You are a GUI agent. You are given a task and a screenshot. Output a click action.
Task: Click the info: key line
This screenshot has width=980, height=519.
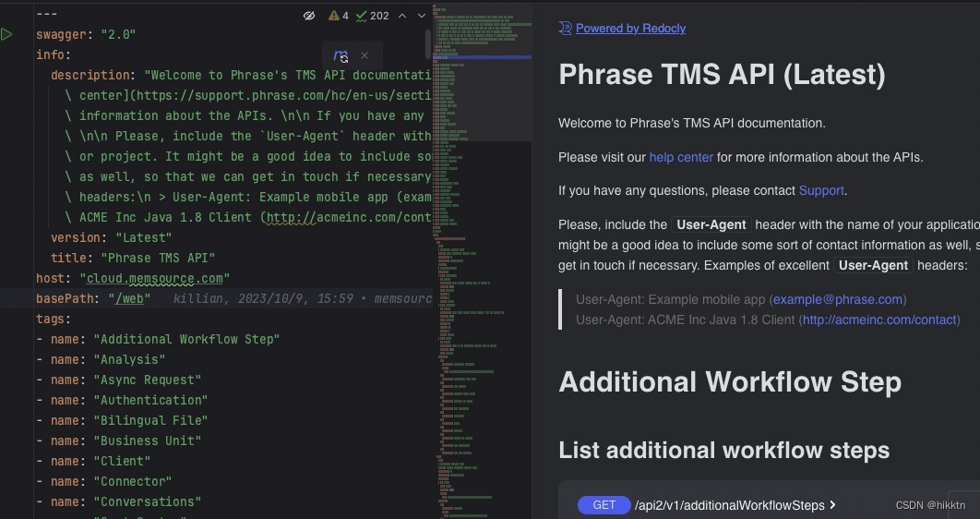(54, 55)
